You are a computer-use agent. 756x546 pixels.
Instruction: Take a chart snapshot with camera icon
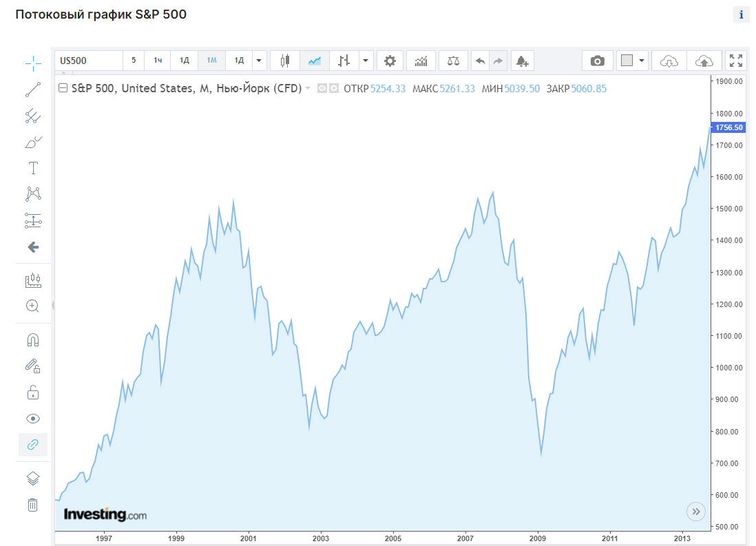(x=597, y=61)
